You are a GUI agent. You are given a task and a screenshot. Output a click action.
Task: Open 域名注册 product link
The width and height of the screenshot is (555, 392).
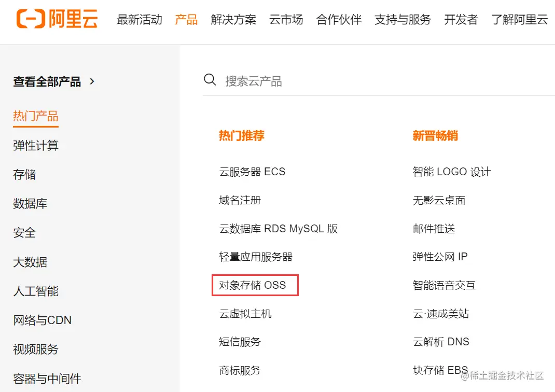[x=240, y=200]
